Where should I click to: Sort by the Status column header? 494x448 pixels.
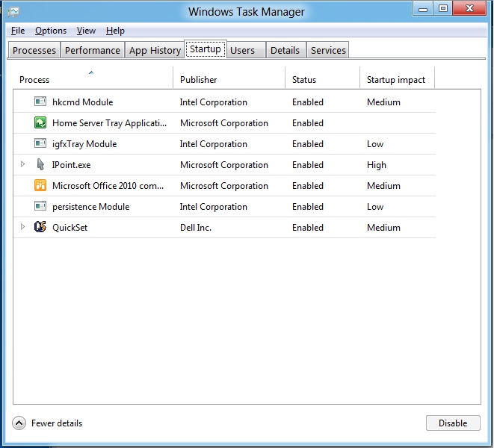point(322,78)
